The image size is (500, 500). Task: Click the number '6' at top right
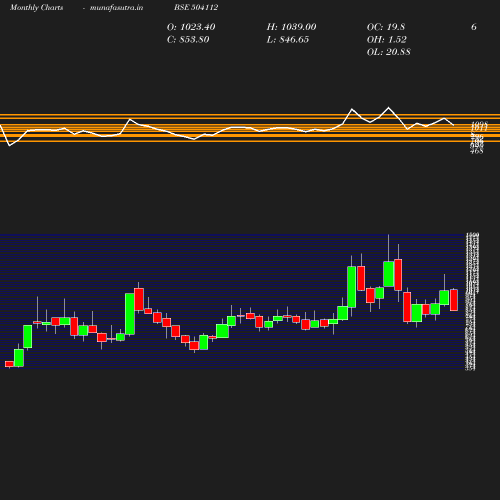point(474,27)
